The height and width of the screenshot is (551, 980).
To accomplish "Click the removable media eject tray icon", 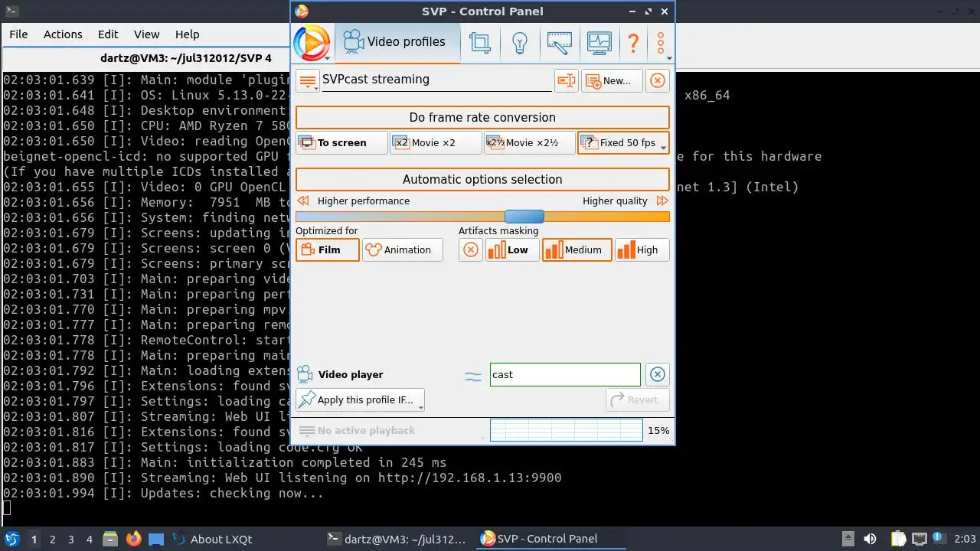I will (x=848, y=539).
